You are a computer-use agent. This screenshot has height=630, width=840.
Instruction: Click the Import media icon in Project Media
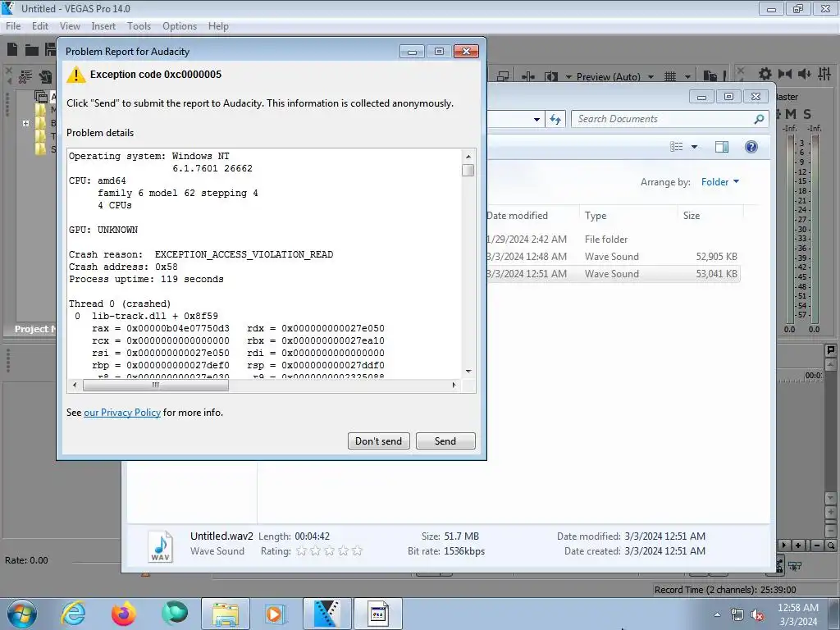coord(47,77)
